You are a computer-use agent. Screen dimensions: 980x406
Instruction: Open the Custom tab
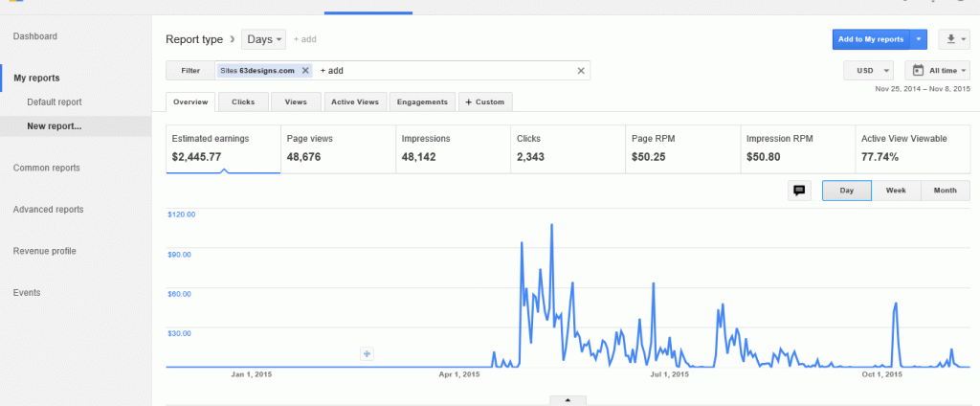(x=485, y=101)
